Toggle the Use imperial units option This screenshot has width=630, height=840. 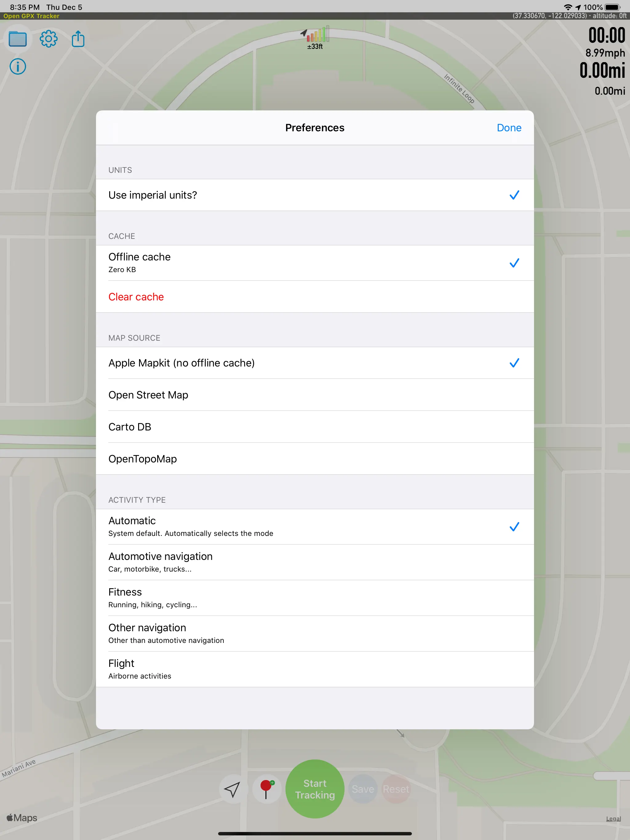point(315,195)
